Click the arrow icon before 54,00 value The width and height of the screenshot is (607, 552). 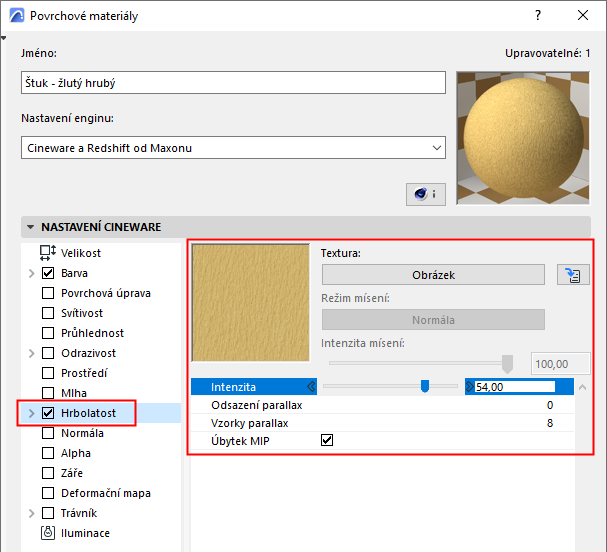click(470, 386)
